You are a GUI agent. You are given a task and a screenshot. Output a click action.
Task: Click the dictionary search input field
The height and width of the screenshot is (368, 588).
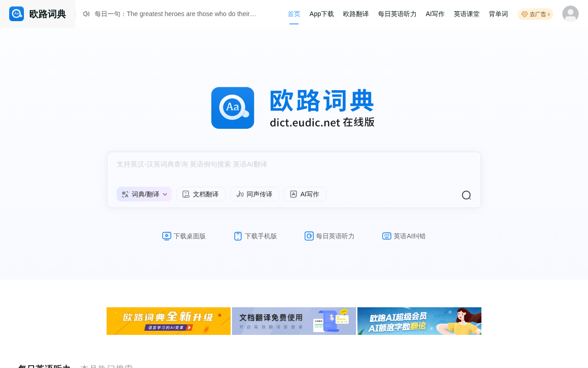294,167
